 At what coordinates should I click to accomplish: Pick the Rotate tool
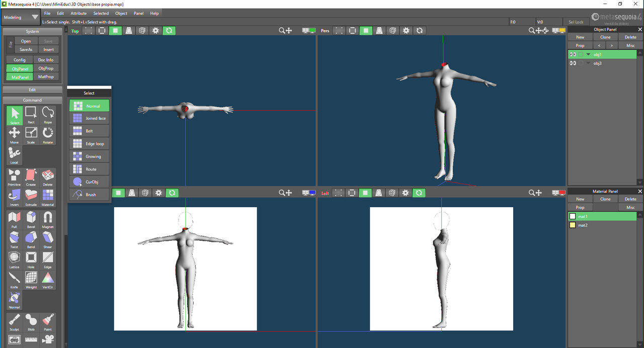tap(48, 135)
